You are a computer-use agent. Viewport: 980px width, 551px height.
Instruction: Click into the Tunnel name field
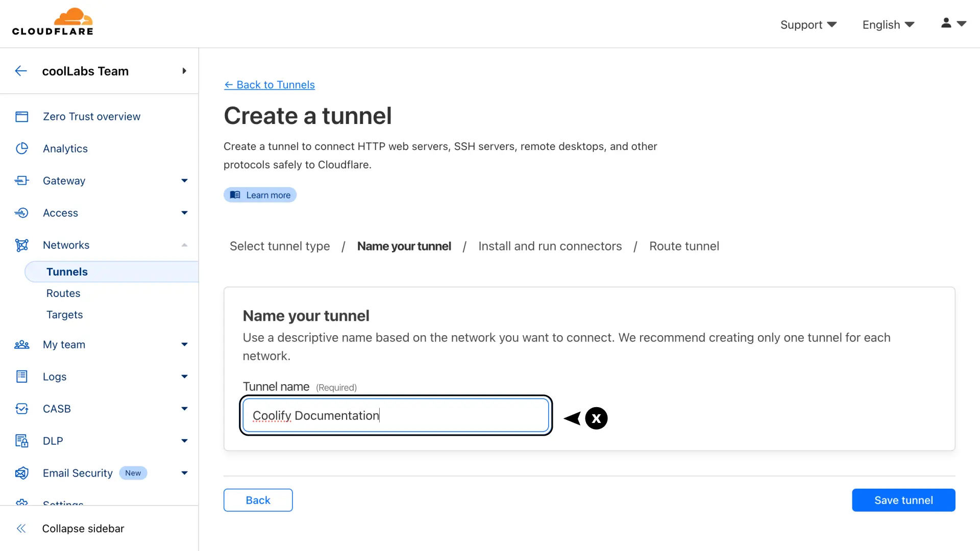click(x=395, y=415)
